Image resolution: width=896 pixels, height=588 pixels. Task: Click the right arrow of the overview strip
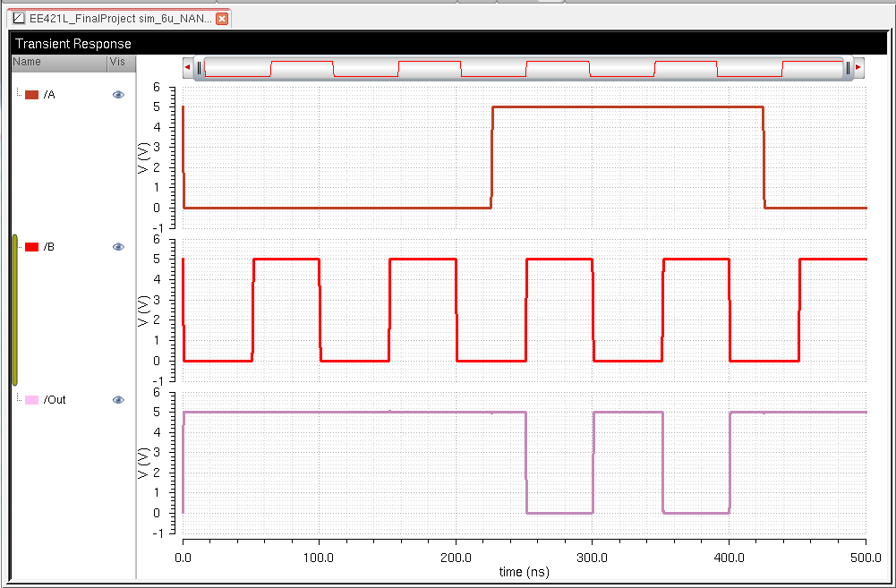tap(859, 67)
